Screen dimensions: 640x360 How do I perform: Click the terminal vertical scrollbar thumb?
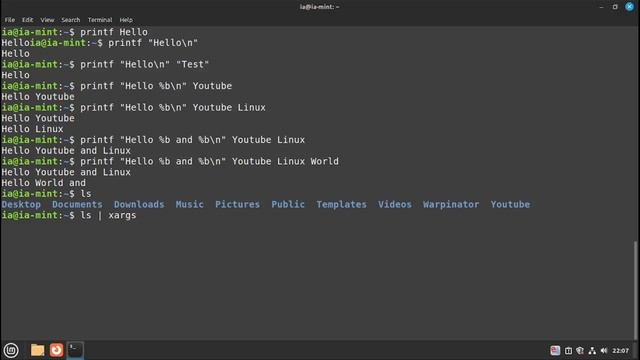635,290
